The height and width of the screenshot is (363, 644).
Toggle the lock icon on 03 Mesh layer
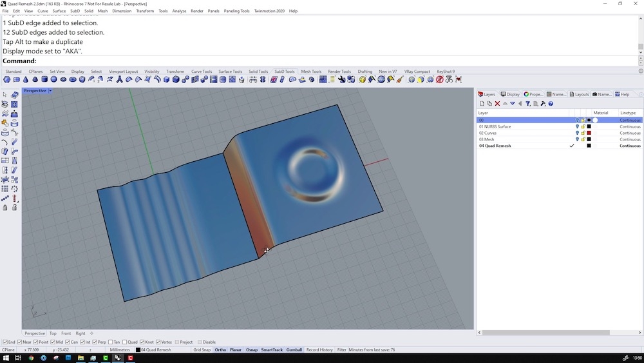(583, 139)
